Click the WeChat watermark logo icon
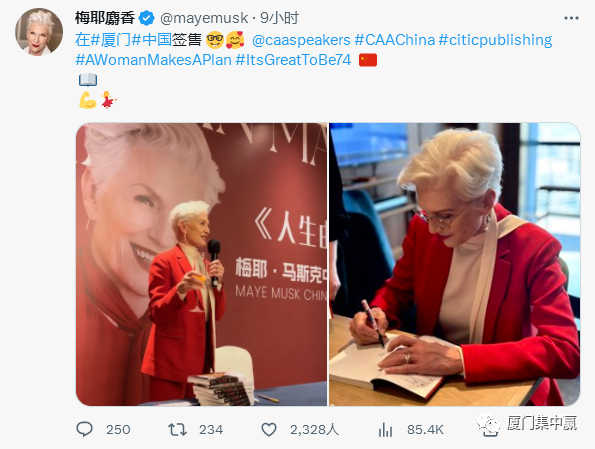595x449 pixels. click(x=488, y=425)
